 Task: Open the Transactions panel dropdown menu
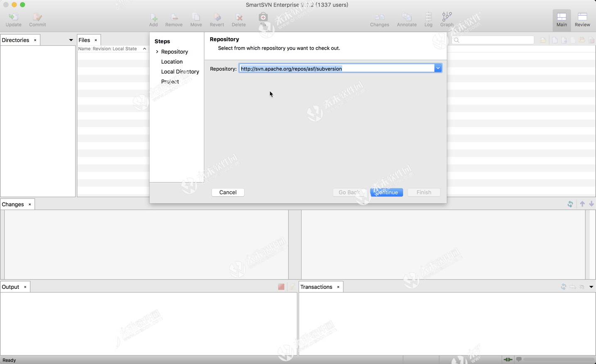[591, 287]
